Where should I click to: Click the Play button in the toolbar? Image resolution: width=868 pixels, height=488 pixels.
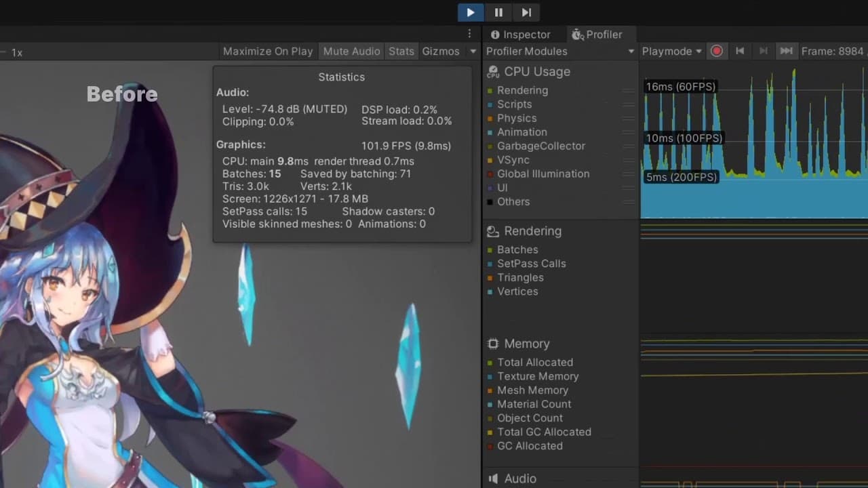tap(471, 12)
